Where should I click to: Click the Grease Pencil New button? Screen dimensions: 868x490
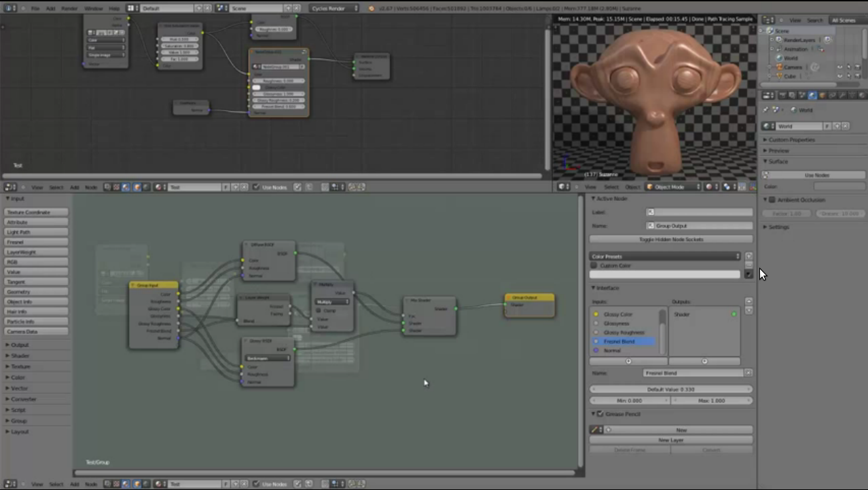679,430
